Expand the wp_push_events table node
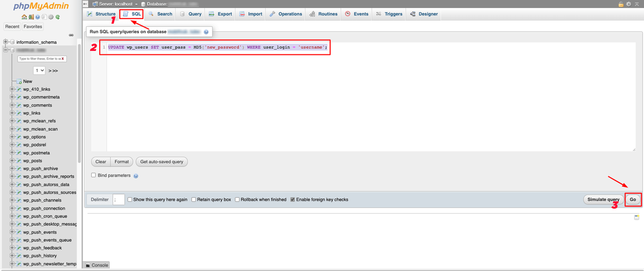Image resolution: width=644 pixels, height=271 pixels. [x=12, y=232]
